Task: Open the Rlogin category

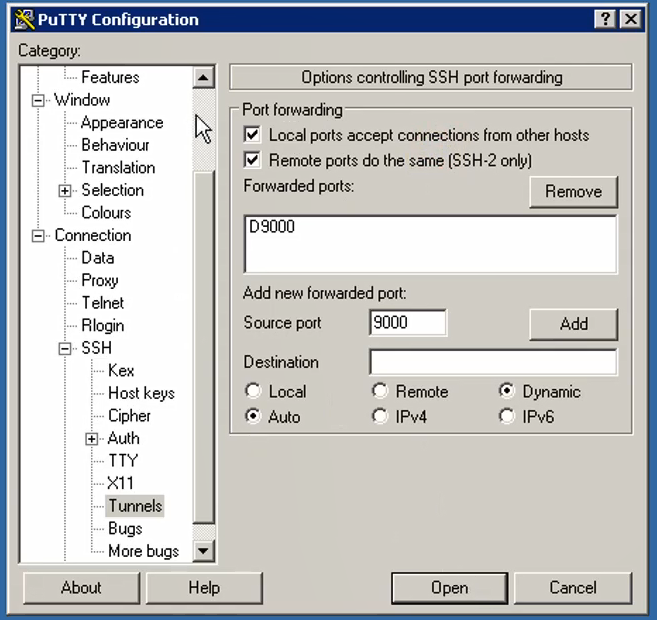Action: tap(103, 326)
